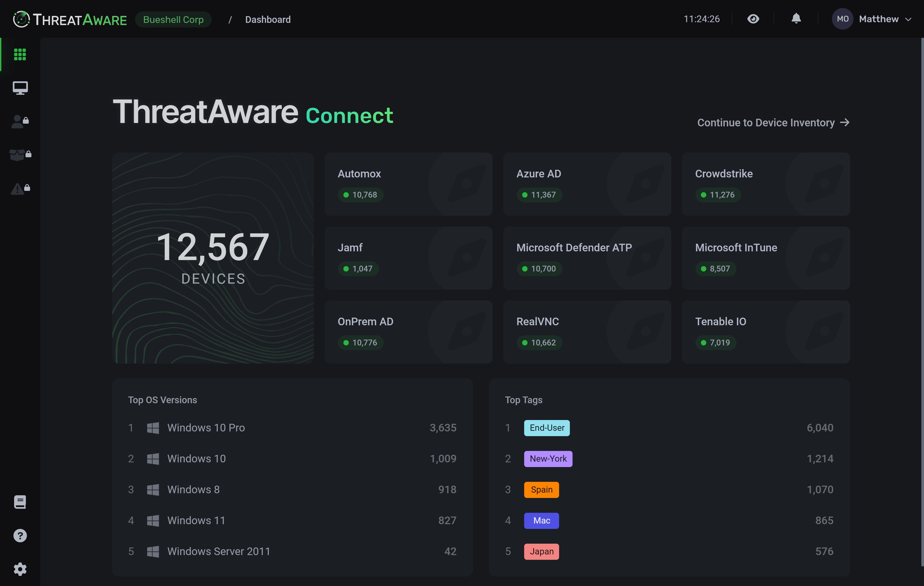Open the help question mark icon
The width and height of the screenshot is (924, 586).
click(20, 535)
